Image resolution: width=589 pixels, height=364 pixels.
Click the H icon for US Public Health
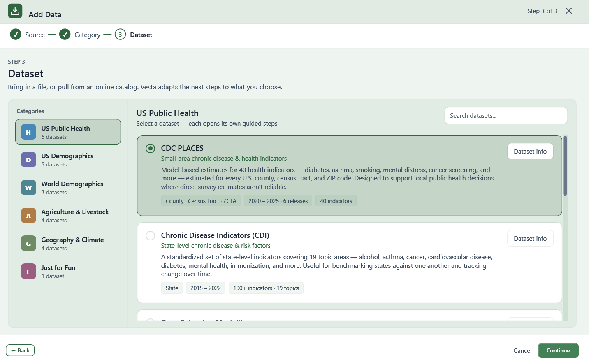point(28,132)
